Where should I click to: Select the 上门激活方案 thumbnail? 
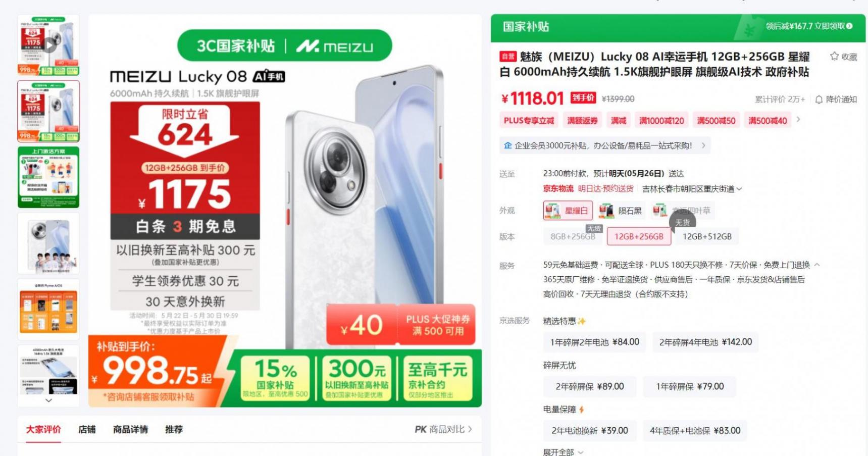[x=48, y=177]
